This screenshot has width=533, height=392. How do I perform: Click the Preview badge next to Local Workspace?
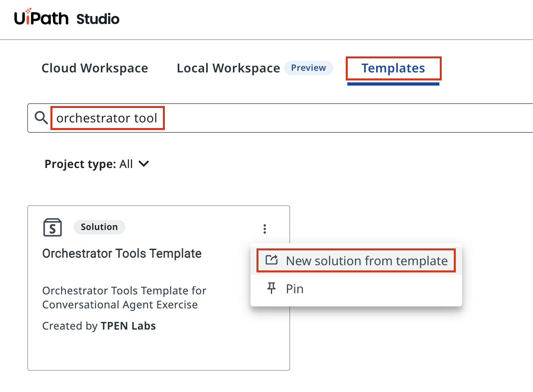(x=309, y=68)
